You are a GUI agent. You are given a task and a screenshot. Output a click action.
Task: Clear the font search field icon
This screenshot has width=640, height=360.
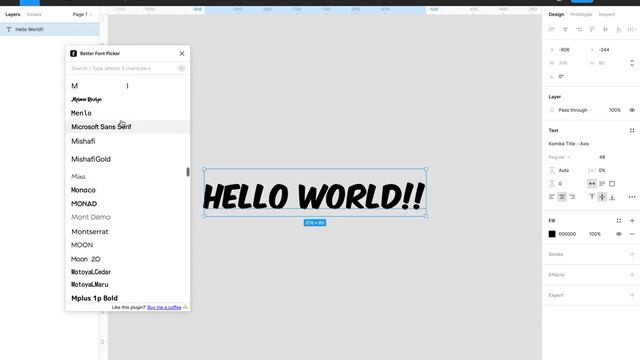(x=181, y=68)
